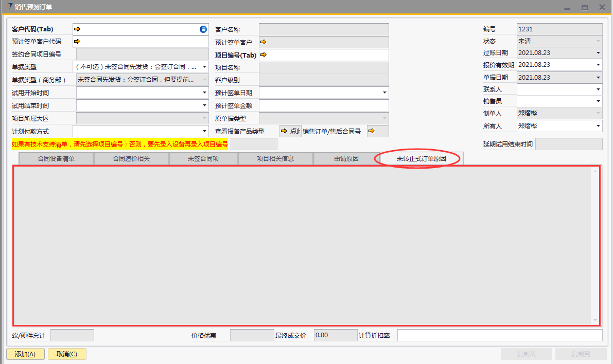Image resolution: width=613 pixels, height=364 pixels.
Task: Click the arrow icon beside 预计签单客户代码
Action: (77, 42)
